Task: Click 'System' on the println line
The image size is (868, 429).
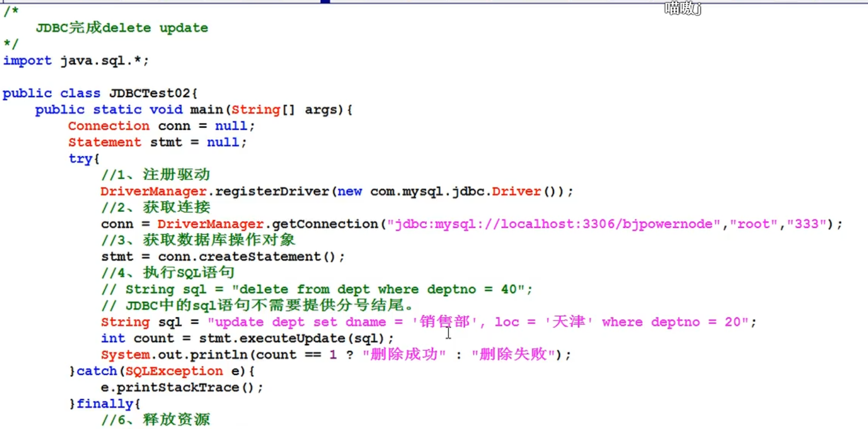Action: (x=125, y=355)
